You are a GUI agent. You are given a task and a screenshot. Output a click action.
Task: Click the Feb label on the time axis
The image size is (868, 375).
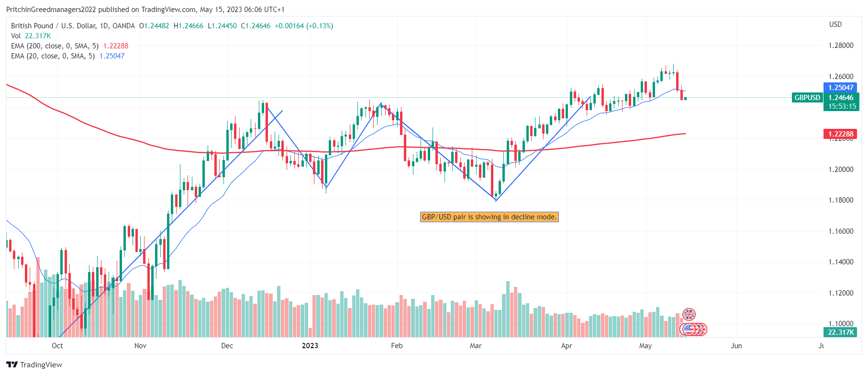(397, 346)
